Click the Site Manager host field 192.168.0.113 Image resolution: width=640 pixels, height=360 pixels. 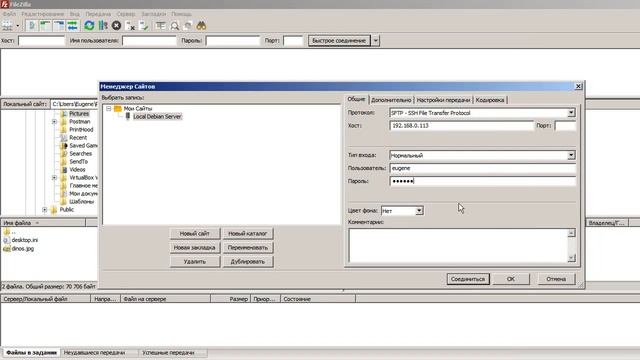tap(461, 126)
